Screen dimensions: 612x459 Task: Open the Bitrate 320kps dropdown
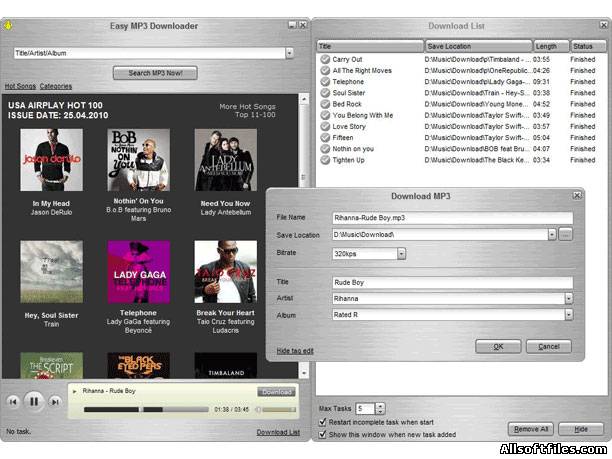pos(401,254)
